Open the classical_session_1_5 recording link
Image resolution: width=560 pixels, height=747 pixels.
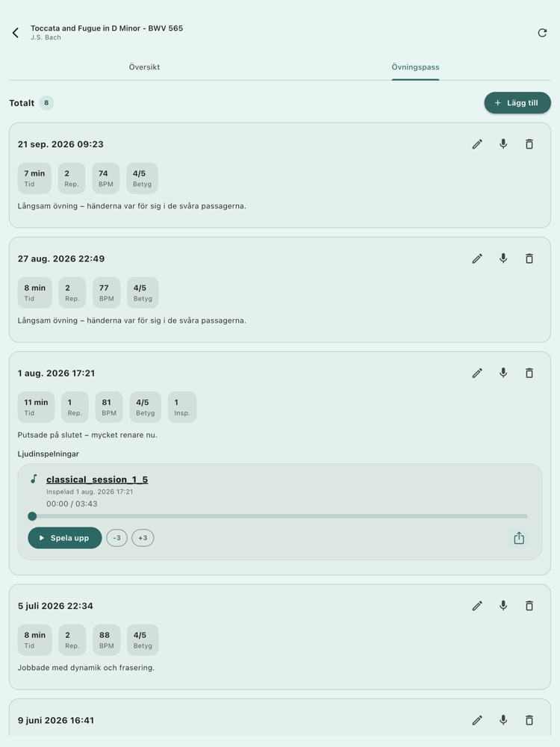(97, 480)
